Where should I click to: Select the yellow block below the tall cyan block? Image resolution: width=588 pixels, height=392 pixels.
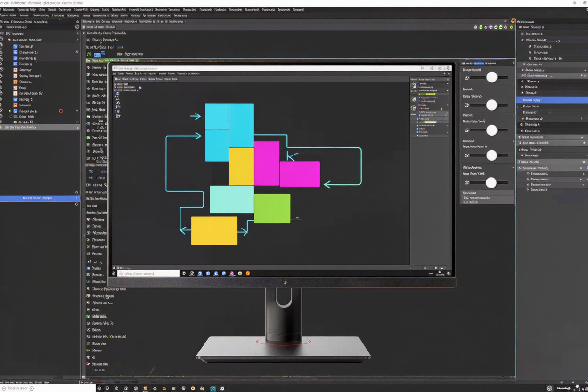point(241,166)
